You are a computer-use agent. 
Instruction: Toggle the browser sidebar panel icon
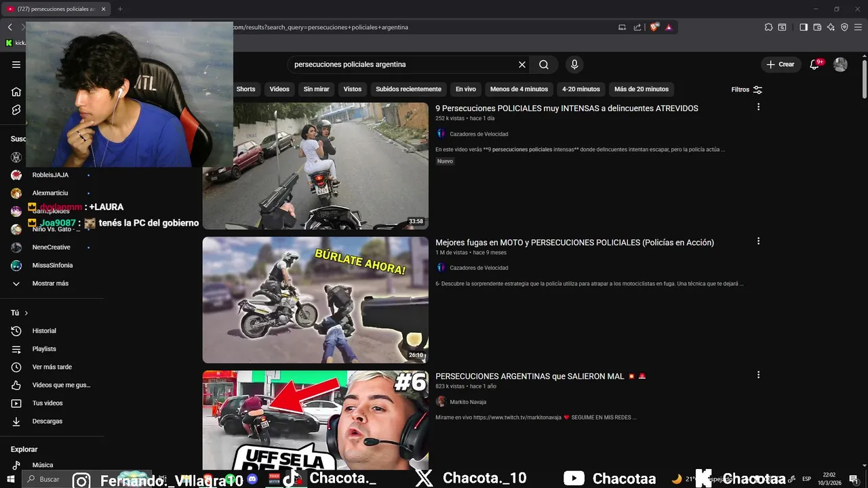pos(804,27)
